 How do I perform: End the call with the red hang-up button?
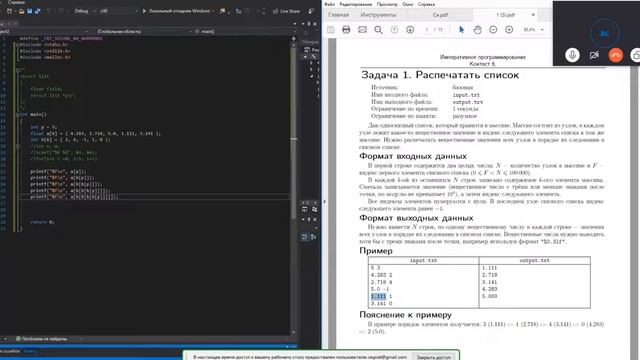616,55
